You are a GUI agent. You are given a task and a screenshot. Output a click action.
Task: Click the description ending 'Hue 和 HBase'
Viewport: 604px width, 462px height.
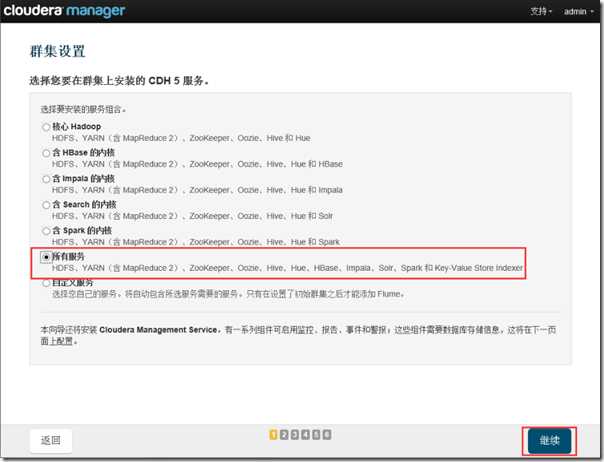click(197, 164)
